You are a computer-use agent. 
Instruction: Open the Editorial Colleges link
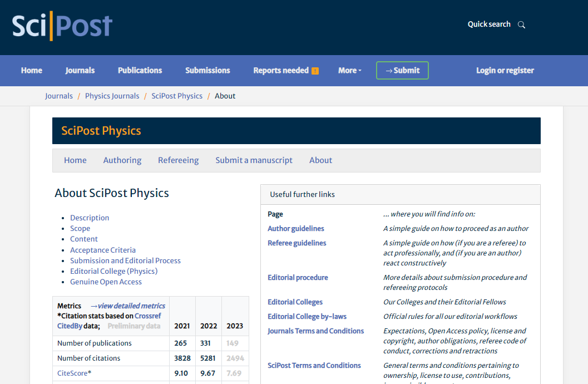(x=295, y=302)
